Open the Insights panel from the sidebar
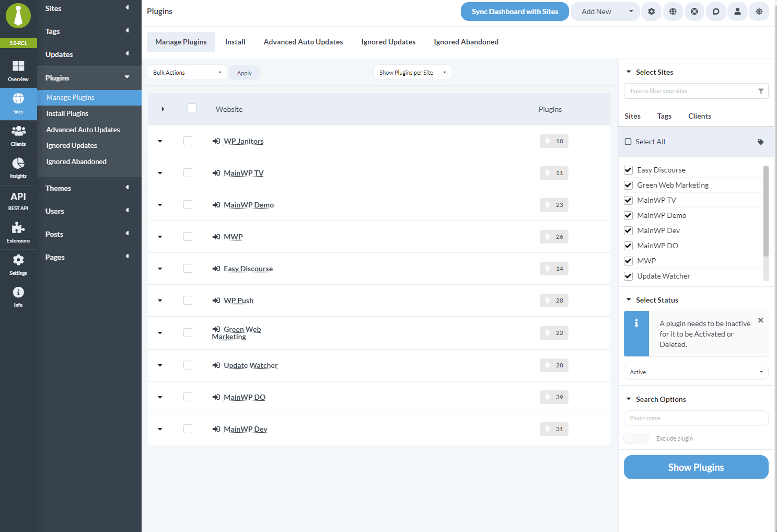Viewport: 777px width, 532px height. coord(18,168)
